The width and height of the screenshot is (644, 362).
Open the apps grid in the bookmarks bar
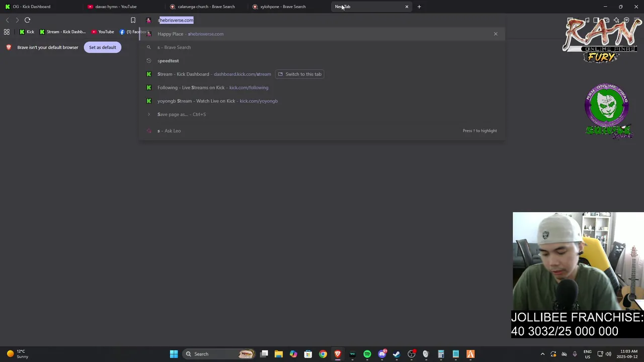pos(7,32)
